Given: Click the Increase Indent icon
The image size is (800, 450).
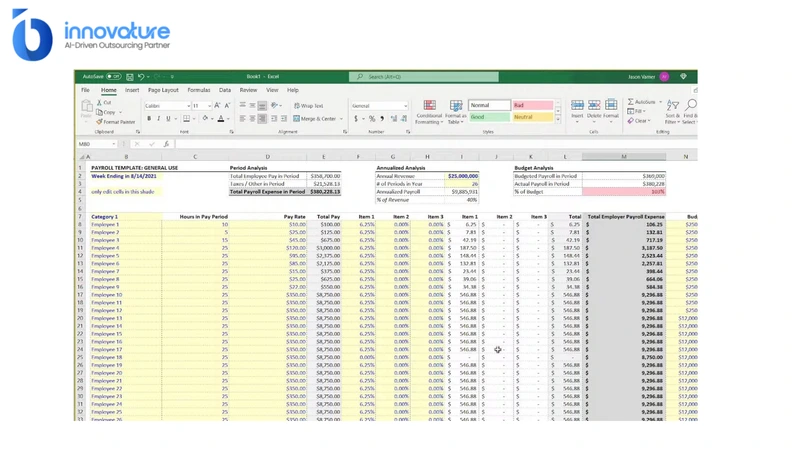Looking at the screenshot, I should pos(284,119).
